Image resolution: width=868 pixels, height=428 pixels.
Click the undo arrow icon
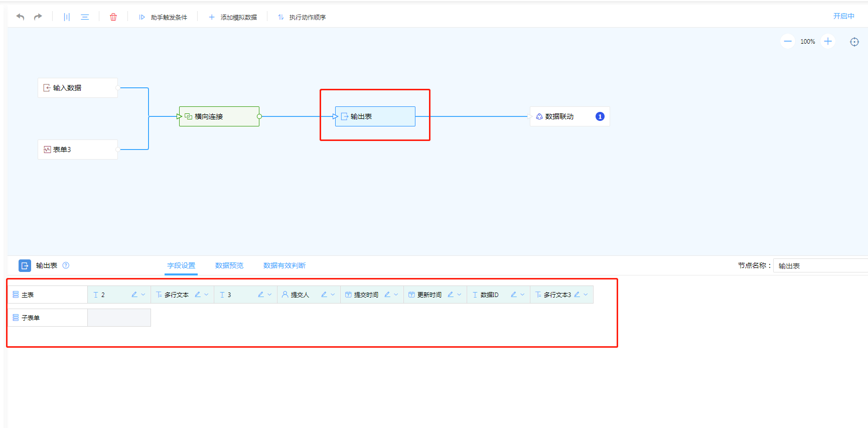20,17
